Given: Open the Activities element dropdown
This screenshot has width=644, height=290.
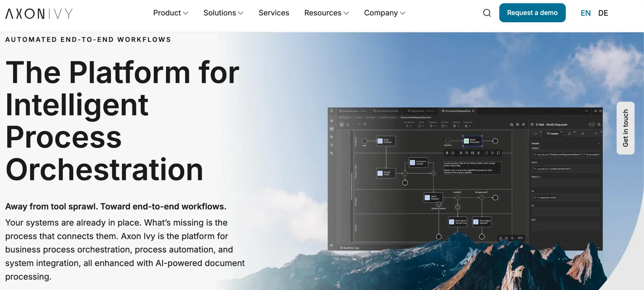Looking at the screenshot, I should 447,126.
